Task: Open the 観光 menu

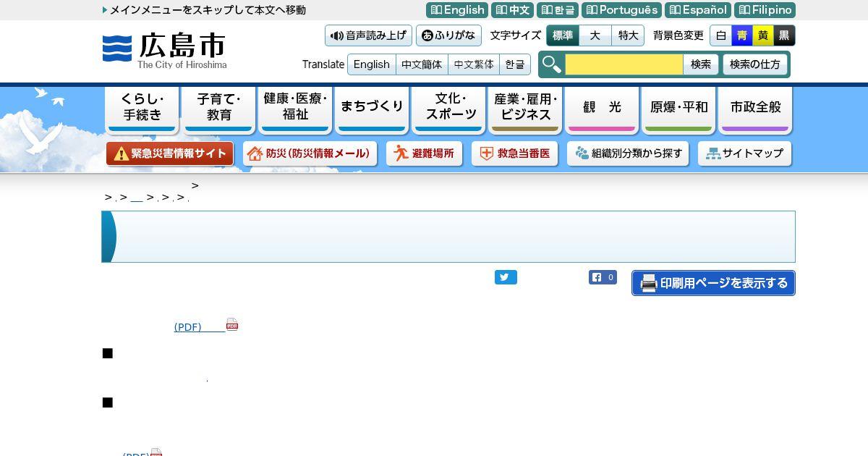Action: coord(602,109)
